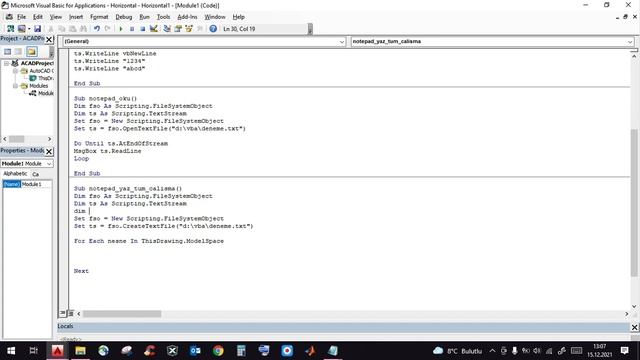Collapse the Modules folder node
640x360 pixels.
(x=15, y=86)
